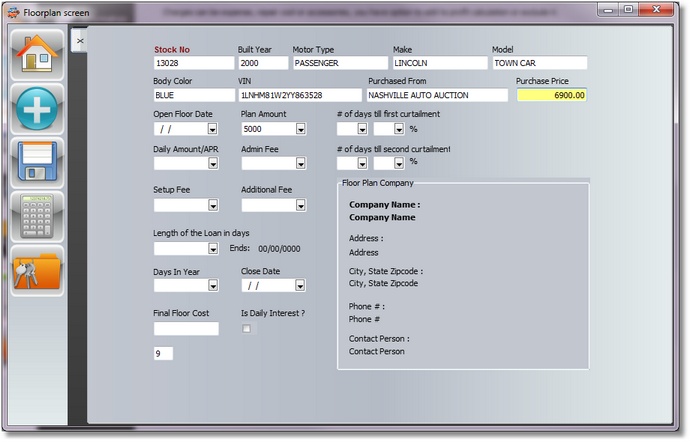Click the folder with keys icon
The width and height of the screenshot is (690, 442).
(37, 270)
